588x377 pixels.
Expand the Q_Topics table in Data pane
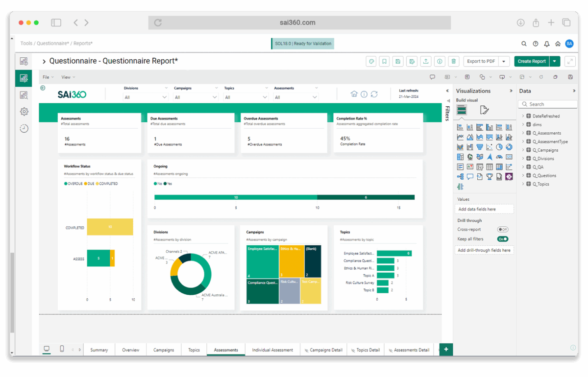[x=523, y=184]
